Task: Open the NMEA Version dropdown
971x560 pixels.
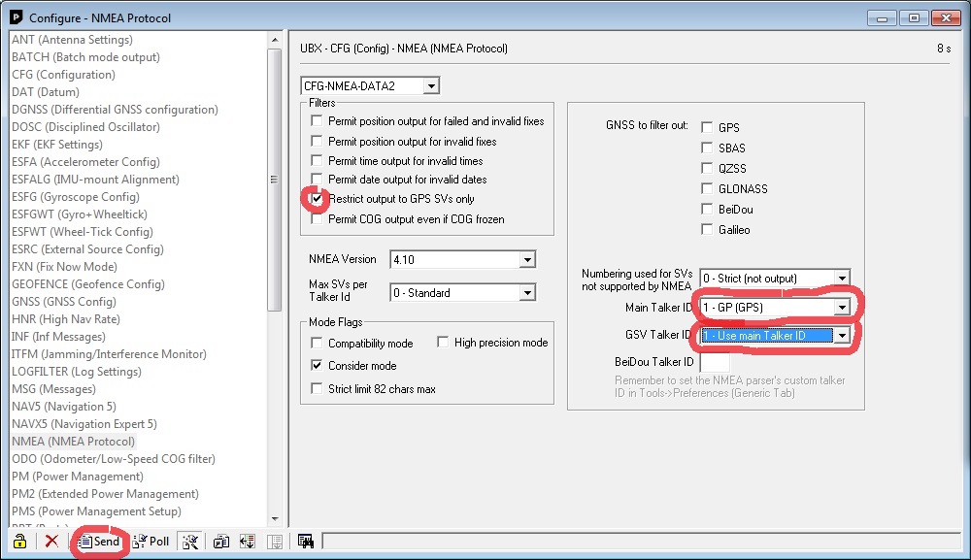Action: coord(526,260)
